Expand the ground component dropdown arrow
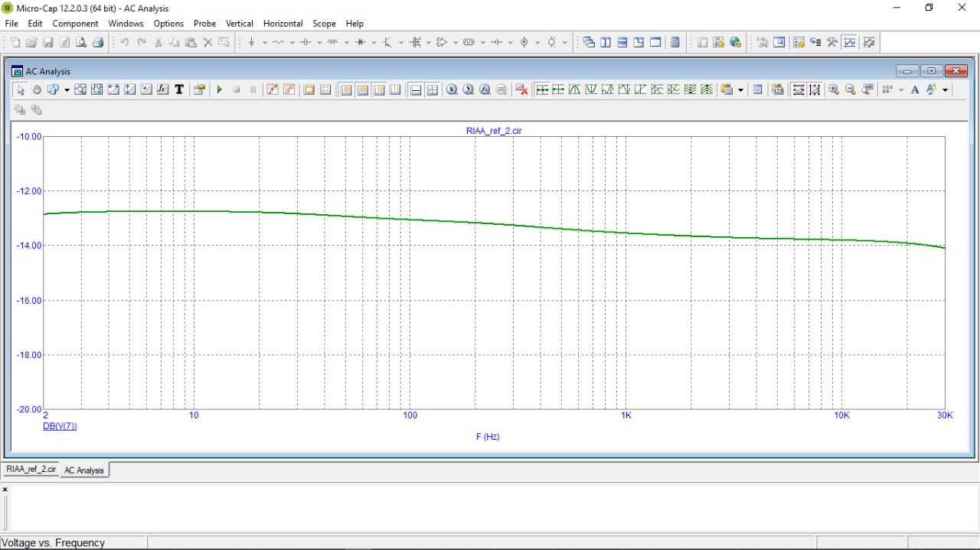The image size is (980, 550). coord(264,43)
